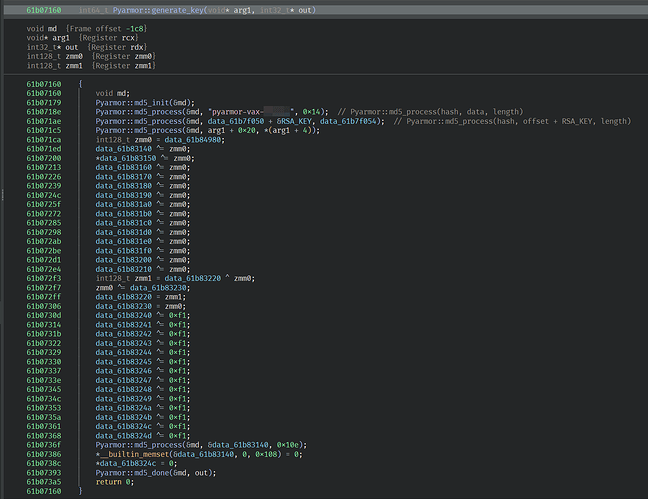Click data_61b83170 symbol
Screen dimensions: 648x499
pyautogui.click(x=124, y=177)
